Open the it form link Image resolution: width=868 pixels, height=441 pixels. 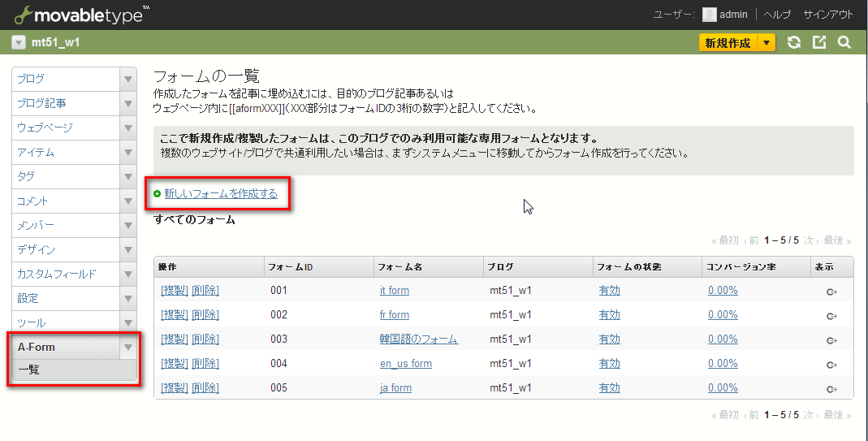(395, 290)
